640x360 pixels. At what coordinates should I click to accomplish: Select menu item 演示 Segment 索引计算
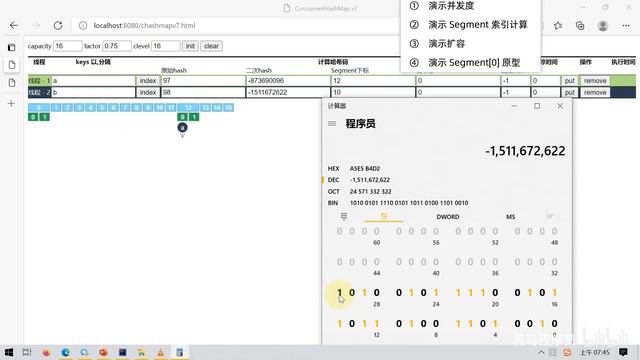click(x=478, y=24)
